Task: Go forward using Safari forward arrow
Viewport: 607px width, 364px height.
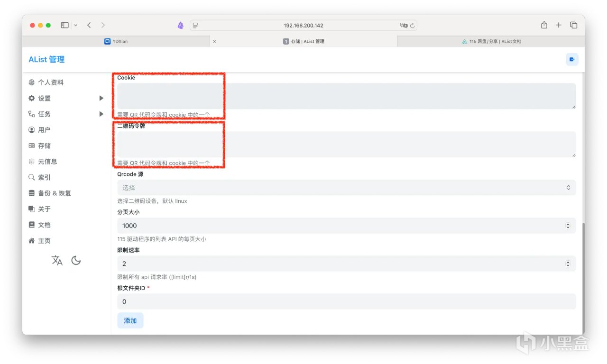Action: (x=103, y=25)
